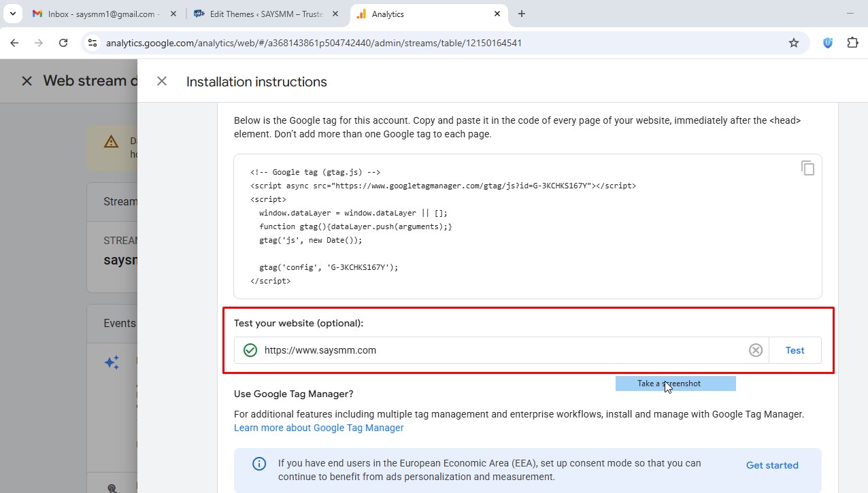The height and width of the screenshot is (493, 868).
Task: Click Get started for consent mode
Action: 771,465
